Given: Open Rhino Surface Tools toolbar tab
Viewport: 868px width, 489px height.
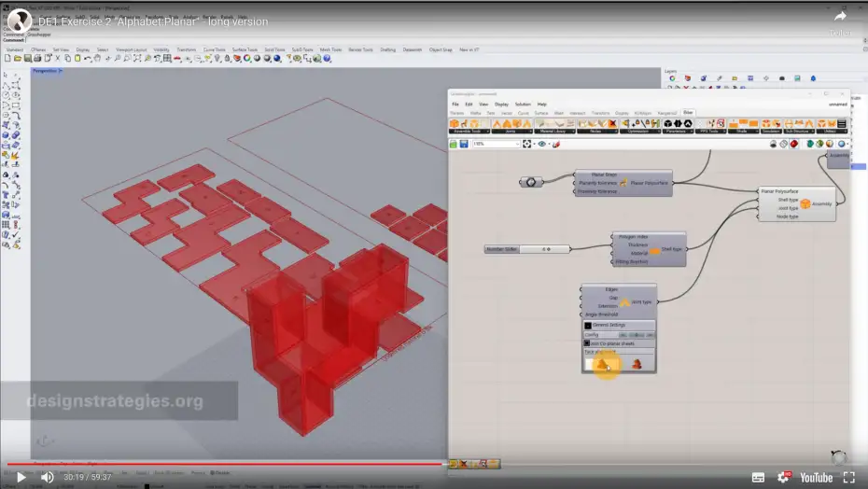Looking at the screenshot, I should coord(245,49).
